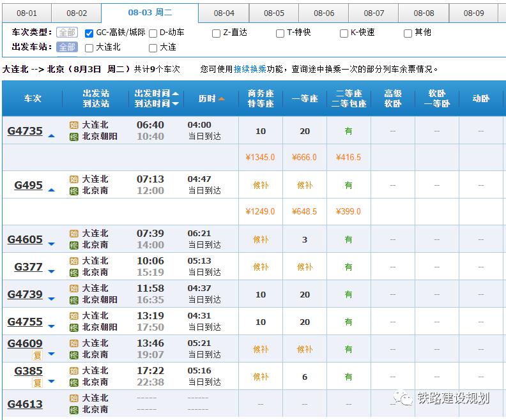Collapse the G4735 price details arrow
The height and width of the screenshot is (420, 506).
point(52,136)
